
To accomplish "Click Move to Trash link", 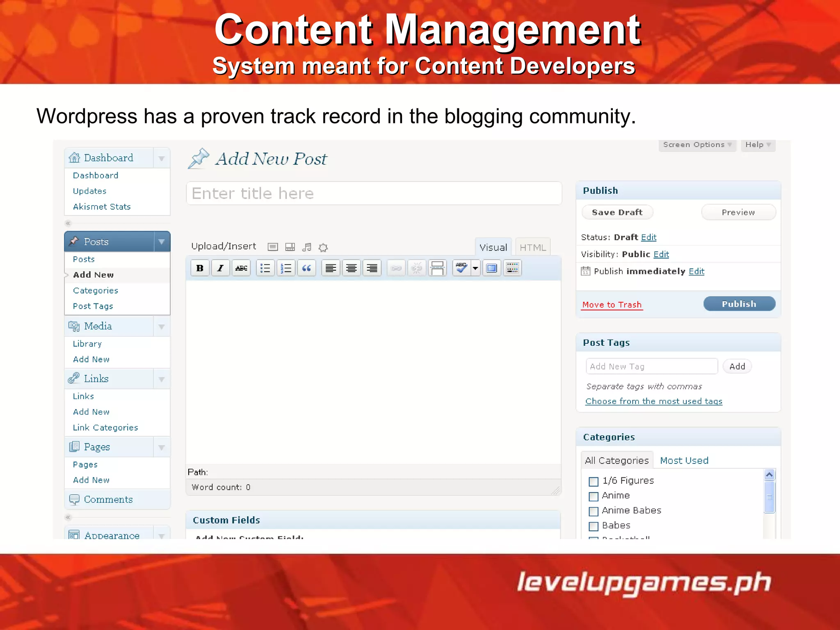I will [612, 305].
